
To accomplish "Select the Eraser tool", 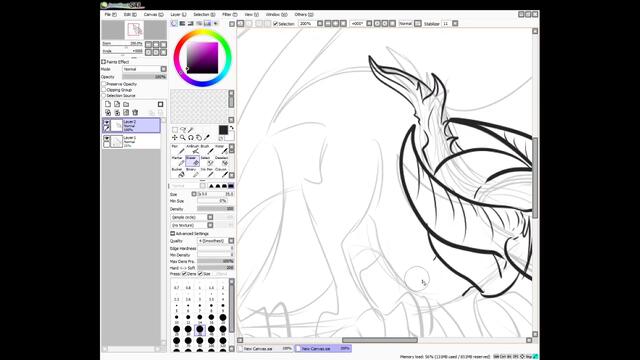I will 192,161.
